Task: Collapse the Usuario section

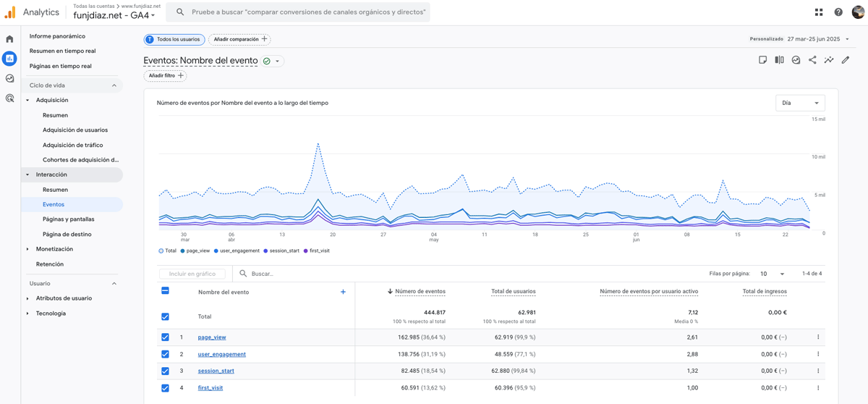Action: click(x=114, y=284)
